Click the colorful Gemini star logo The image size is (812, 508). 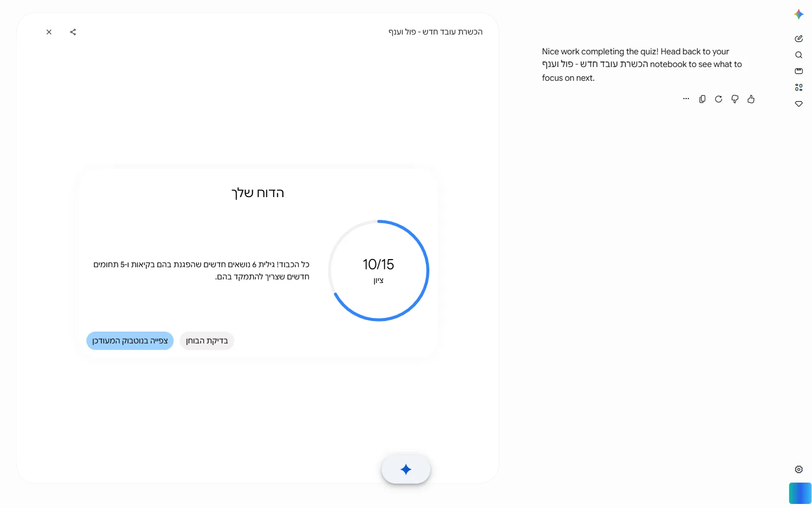tap(799, 14)
